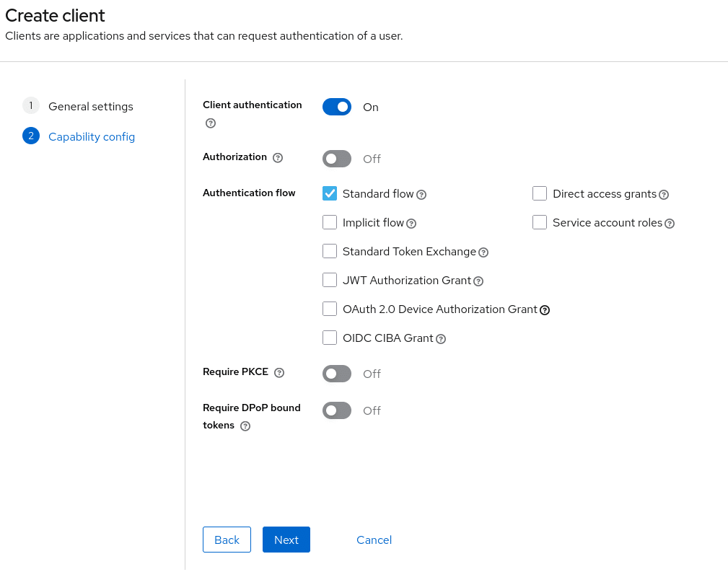Open help icon next to Require PKCE

click(279, 373)
